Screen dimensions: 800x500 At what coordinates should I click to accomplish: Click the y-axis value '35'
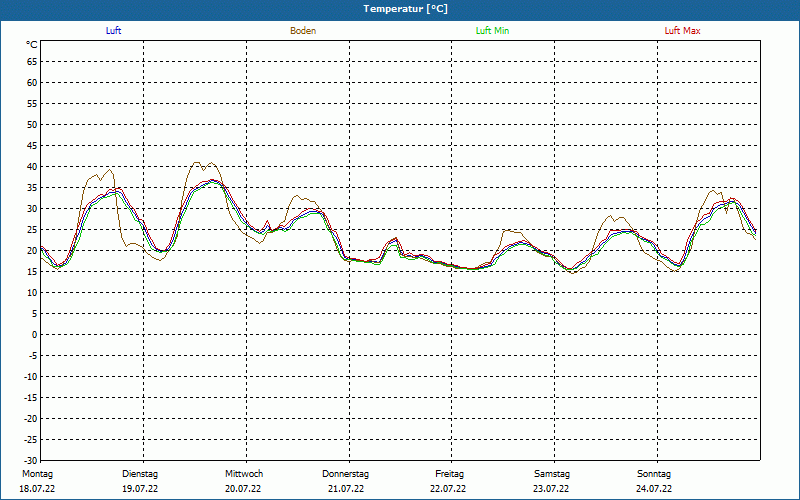pyautogui.click(x=32, y=188)
